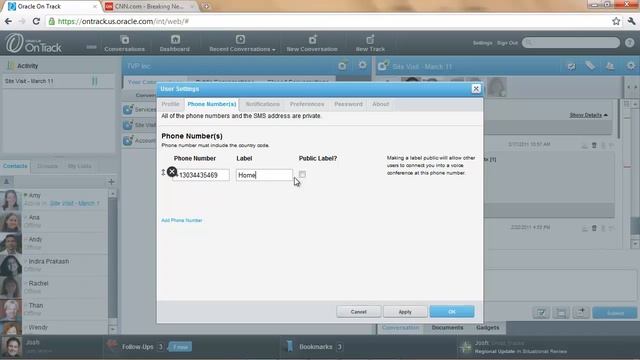Open TVP Inc panel gear settings

click(362, 65)
